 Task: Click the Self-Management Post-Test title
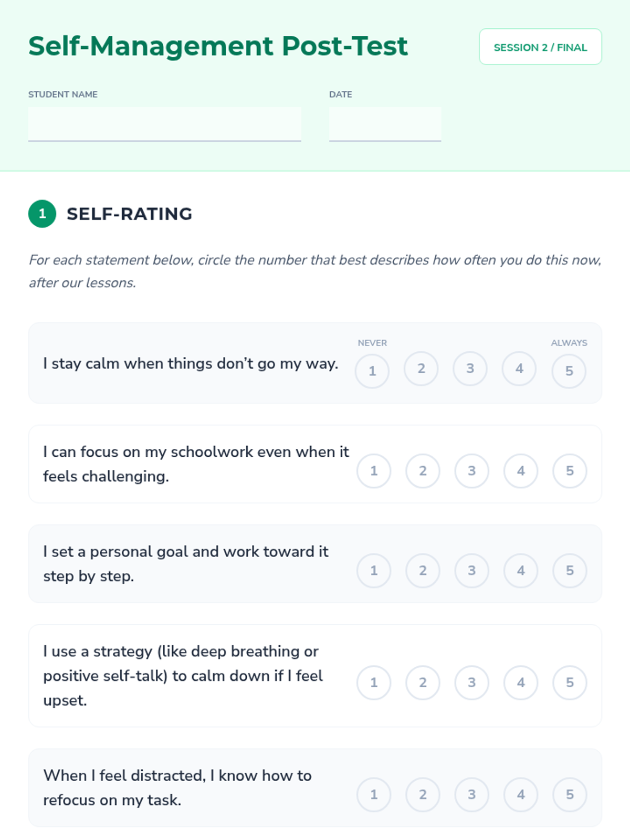point(218,46)
